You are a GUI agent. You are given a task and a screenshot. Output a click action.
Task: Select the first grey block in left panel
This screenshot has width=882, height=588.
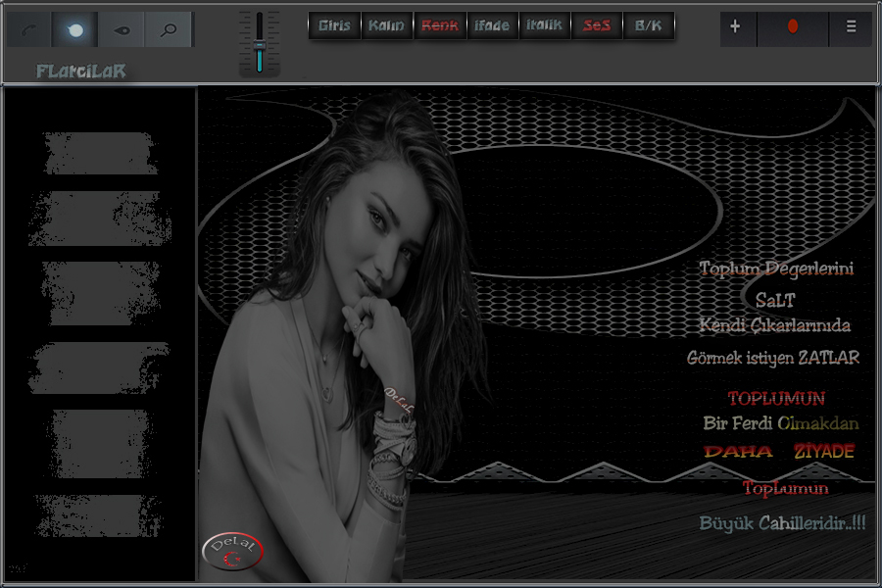pos(100,153)
